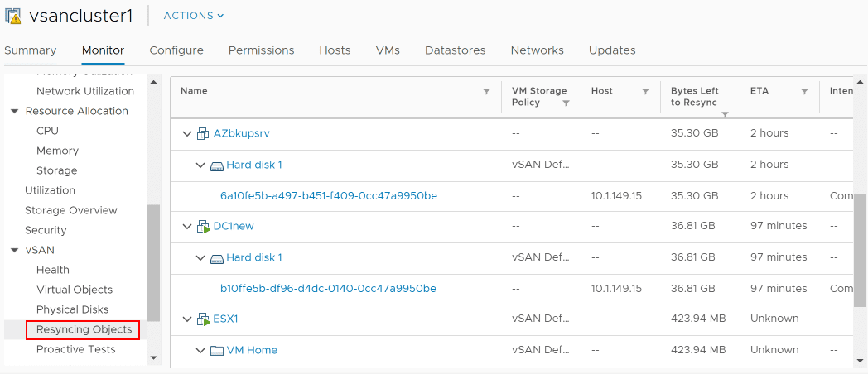Screen dimensions: 868x374
Task: Open the ACTIONS dropdown menu
Action: 194,16
